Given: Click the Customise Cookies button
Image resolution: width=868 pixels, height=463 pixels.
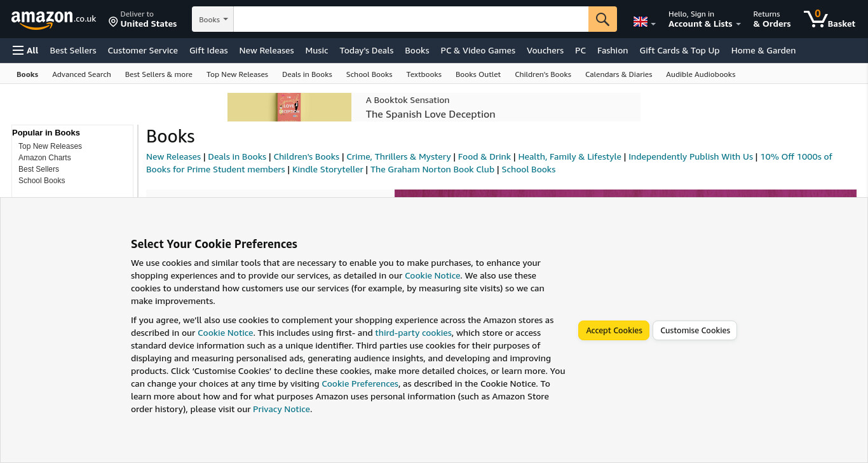Looking at the screenshot, I should (695, 331).
